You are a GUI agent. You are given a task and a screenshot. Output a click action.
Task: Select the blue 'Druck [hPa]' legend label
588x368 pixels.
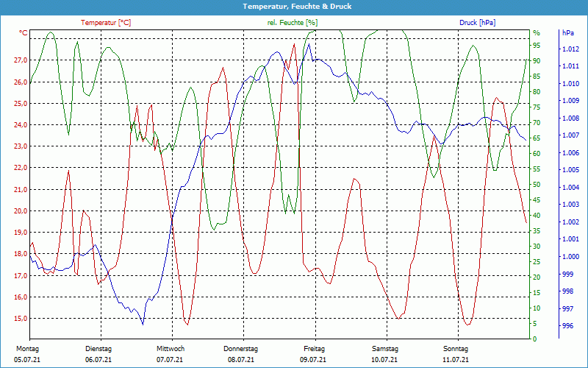coord(477,23)
